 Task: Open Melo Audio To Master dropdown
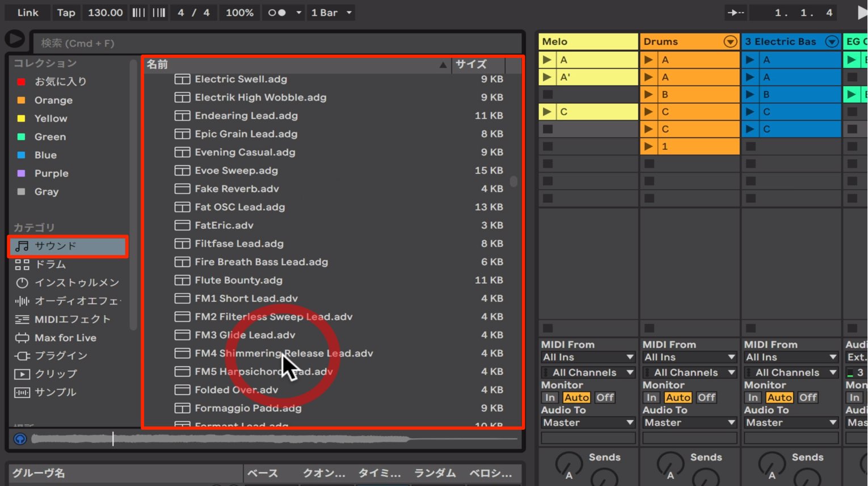588,422
